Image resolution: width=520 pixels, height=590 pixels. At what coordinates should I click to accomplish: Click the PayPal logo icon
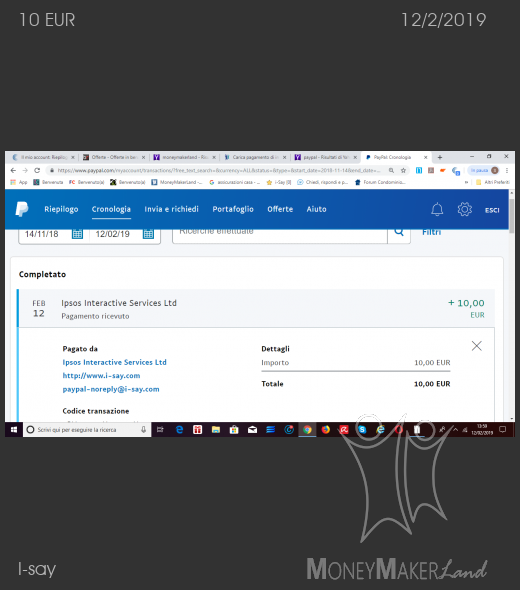22,209
